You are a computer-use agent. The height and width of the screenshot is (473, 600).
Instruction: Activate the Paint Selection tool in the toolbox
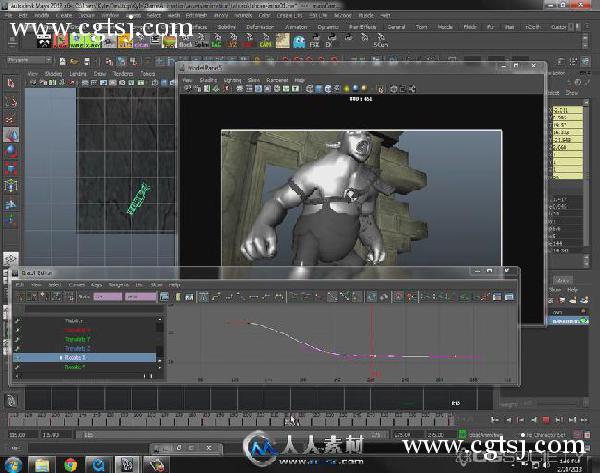tap(11, 119)
